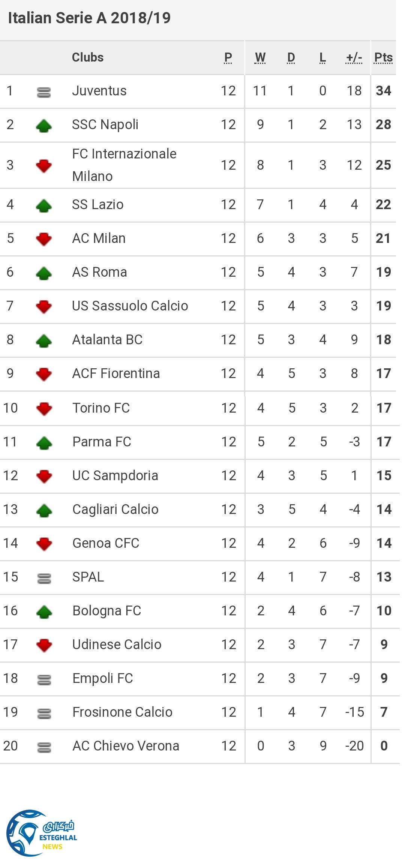Click the unchanged icon beside AC Chievo Verona
Image resolution: width=402 pixels, height=868 pixels.
coord(44,747)
